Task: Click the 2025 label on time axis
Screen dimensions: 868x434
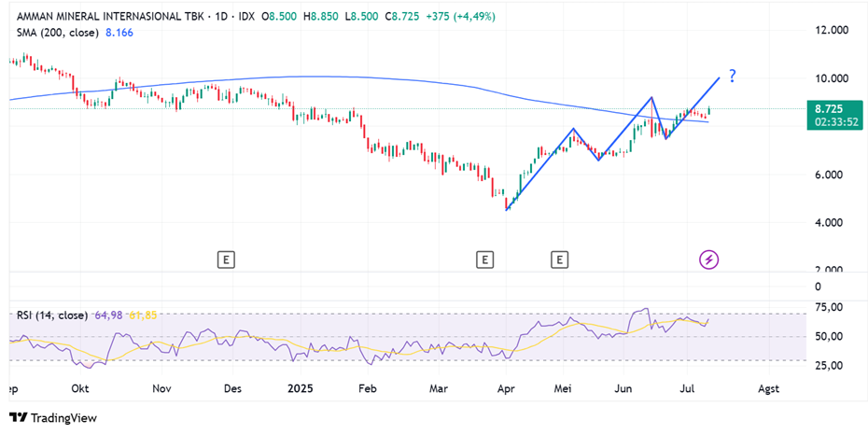Action: [302, 386]
